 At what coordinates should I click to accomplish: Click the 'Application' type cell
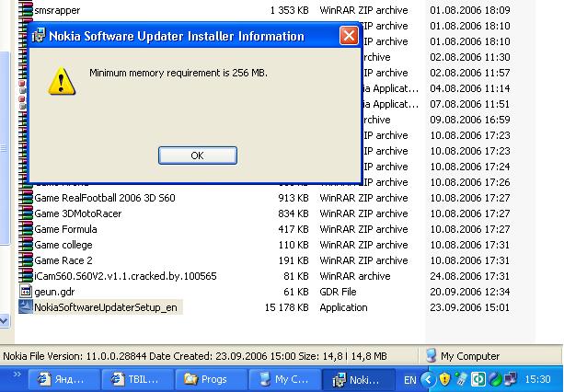click(x=343, y=307)
